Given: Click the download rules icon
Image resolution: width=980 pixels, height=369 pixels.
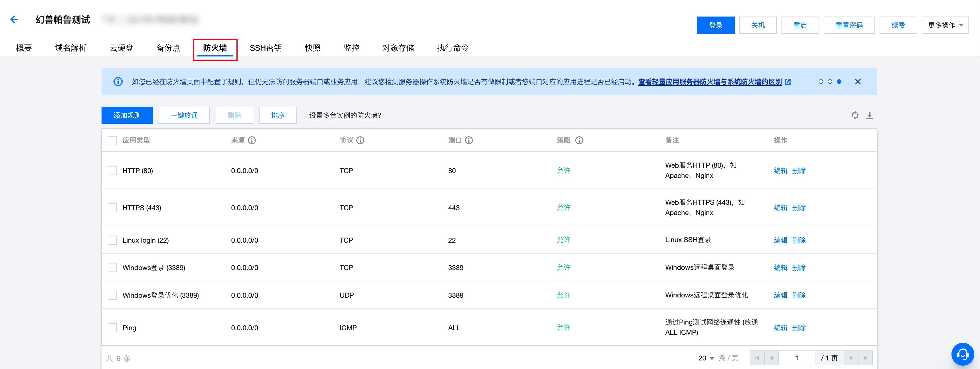Looking at the screenshot, I should pos(869,115).
